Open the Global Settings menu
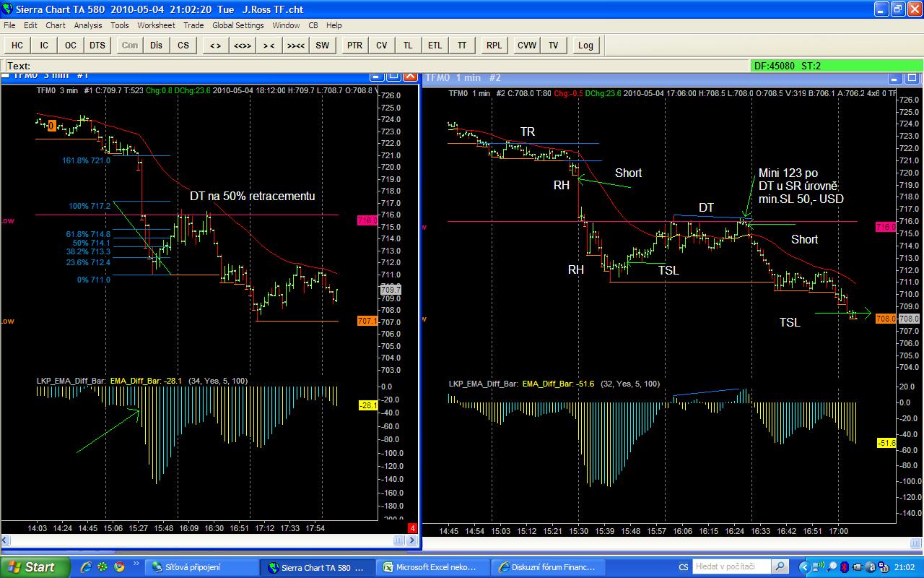The height and width of the screenshot is (578, 924). tap(238, 25)
